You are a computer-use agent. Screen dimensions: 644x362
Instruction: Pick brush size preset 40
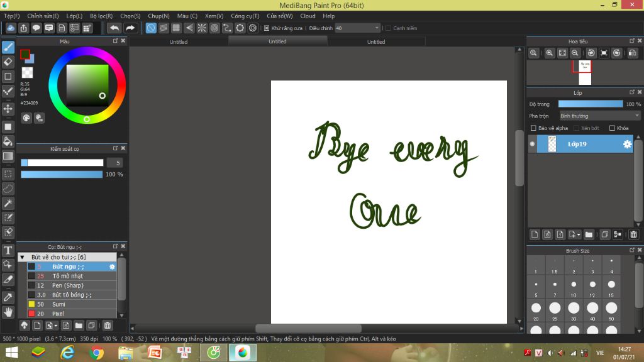592,310
